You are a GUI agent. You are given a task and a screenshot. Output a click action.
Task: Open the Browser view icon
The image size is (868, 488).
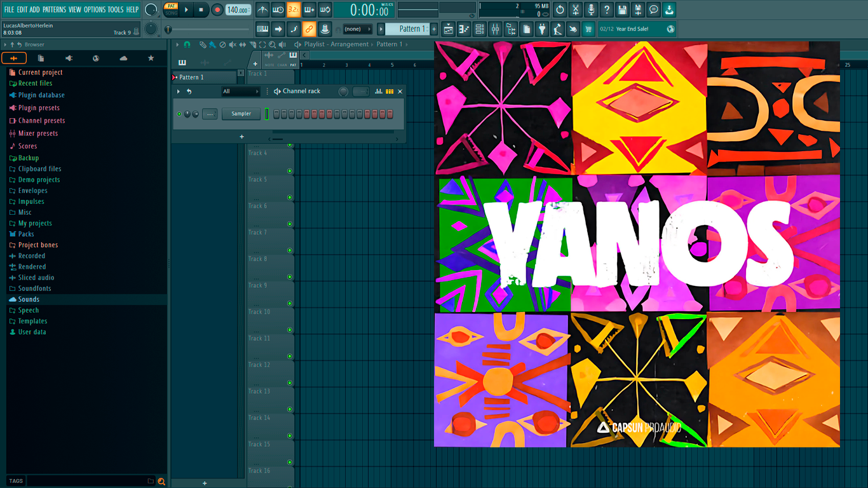tap(511, 29)
